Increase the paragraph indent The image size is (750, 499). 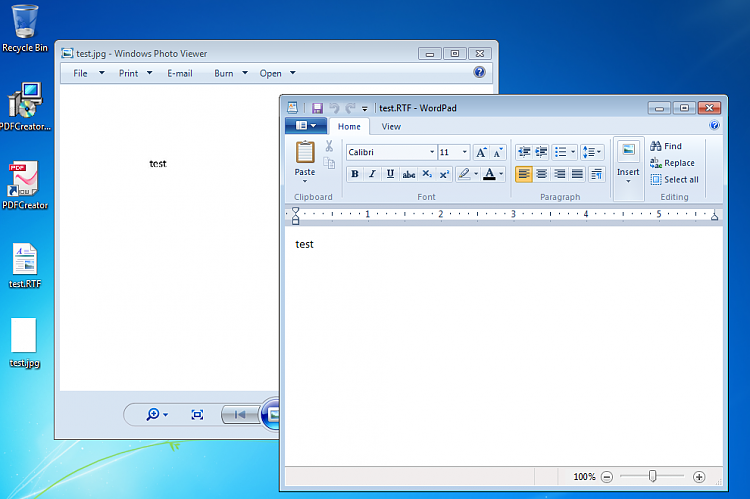[x=541, y=152]
